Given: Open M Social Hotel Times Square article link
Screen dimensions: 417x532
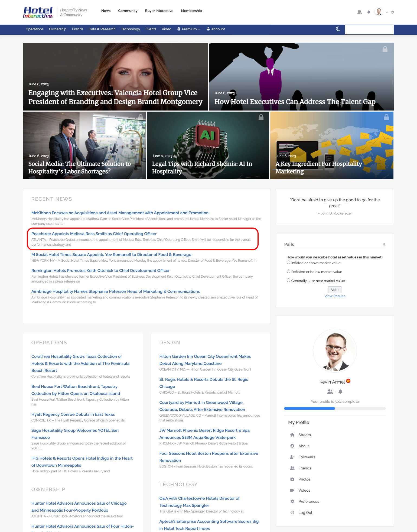Looking at the screenshot, I should (x=111, y=255).
